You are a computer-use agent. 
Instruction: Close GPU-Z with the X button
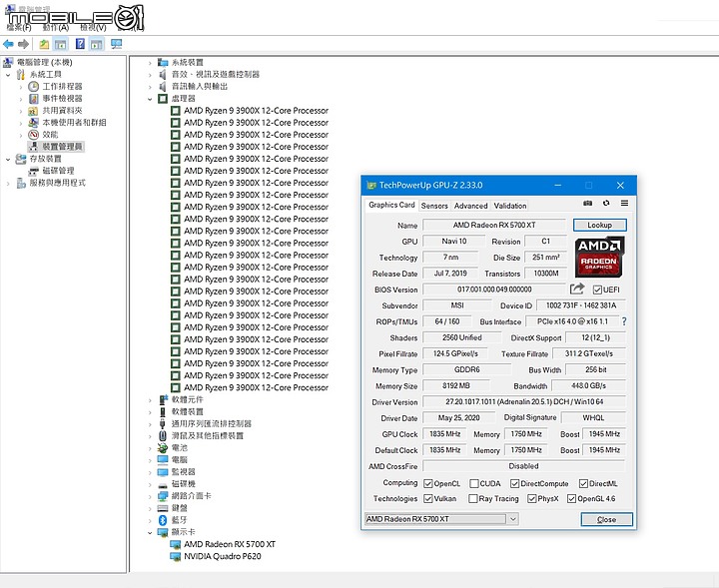[x=620, y=185]
